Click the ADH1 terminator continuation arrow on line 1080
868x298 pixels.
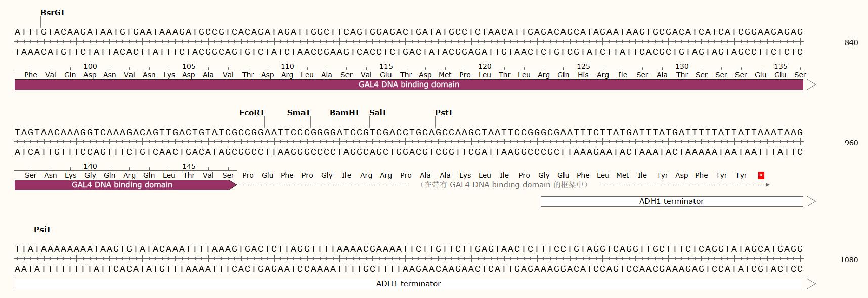pyautogui.click(x=811, y=284)
